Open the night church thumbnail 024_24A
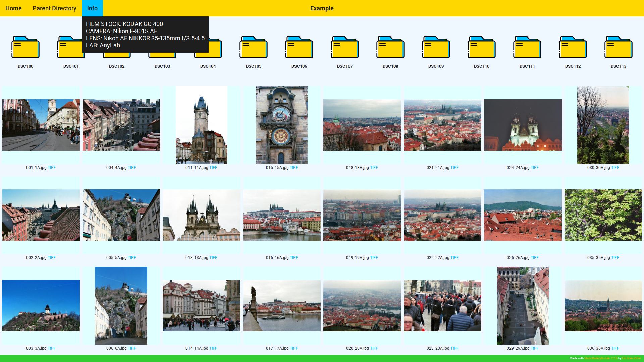This screenshot has width=644, height=362. point(523,125)
